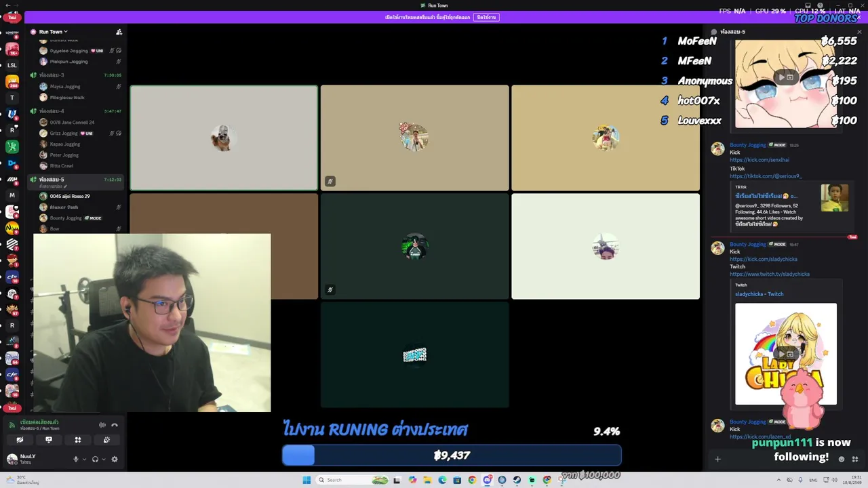Image resolution: width=868 pixels, height=488 pixels.
Task: Click the dark-green middle participant tile
Action: point(414,246)
